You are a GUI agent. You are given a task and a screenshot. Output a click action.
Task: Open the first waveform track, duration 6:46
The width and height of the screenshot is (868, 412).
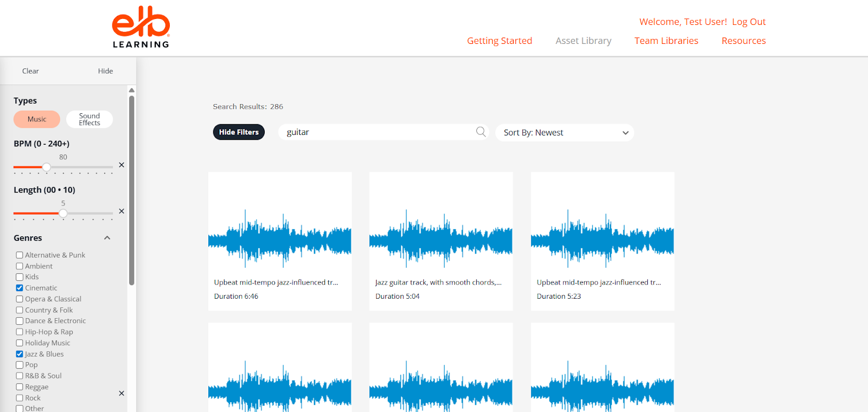pyautogui.click(x=280, y=239)
